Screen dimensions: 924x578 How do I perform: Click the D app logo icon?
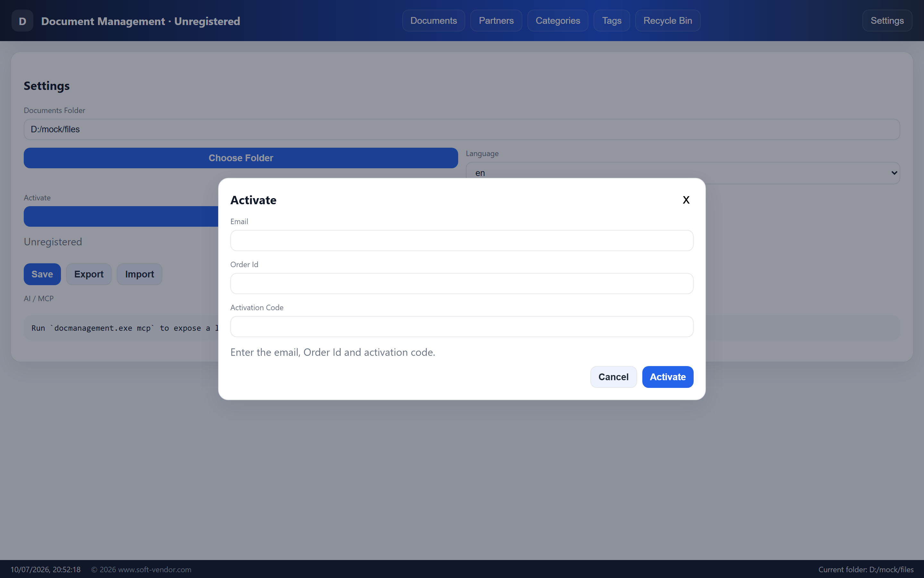(x=22, y=21)
